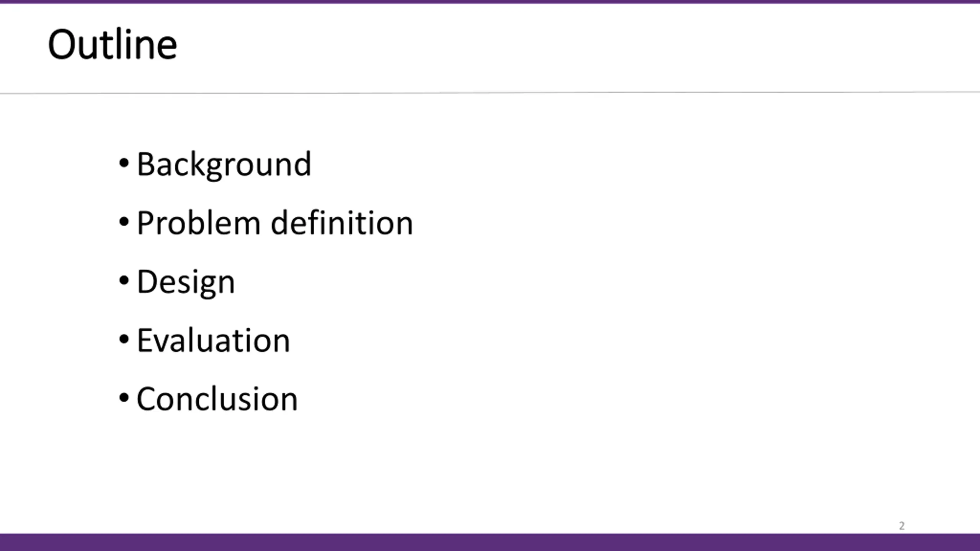Select the word Problem in second bullet
The height and width of the screenshot is (551, 980).
point(199,223)
